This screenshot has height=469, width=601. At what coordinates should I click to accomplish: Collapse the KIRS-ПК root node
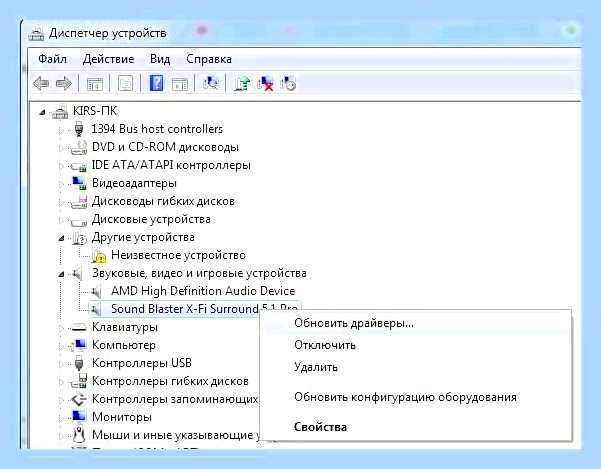click(43, 112)
